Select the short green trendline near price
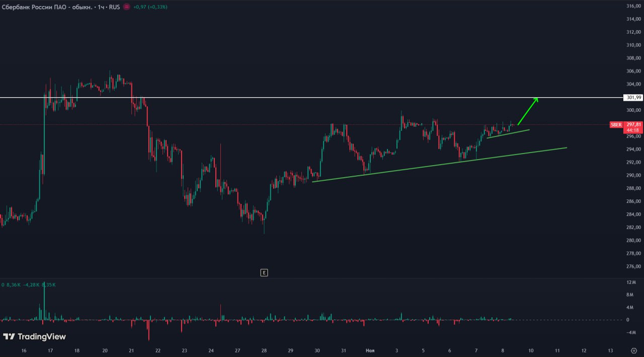 [508, 133]
